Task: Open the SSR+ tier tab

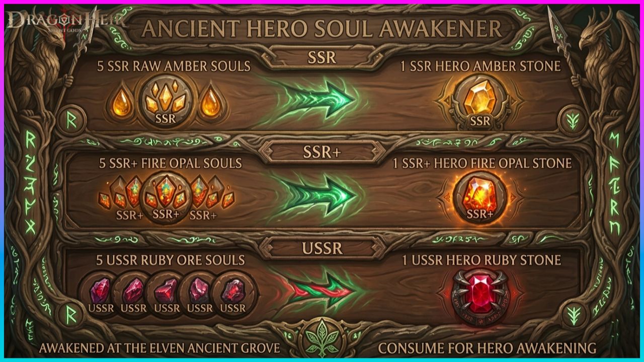Action: [322, 152]
